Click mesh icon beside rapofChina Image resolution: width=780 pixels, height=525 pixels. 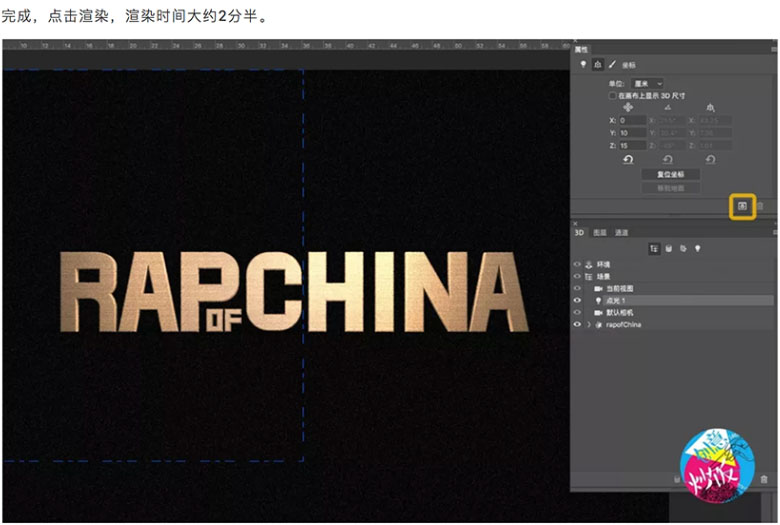(599, 324)
